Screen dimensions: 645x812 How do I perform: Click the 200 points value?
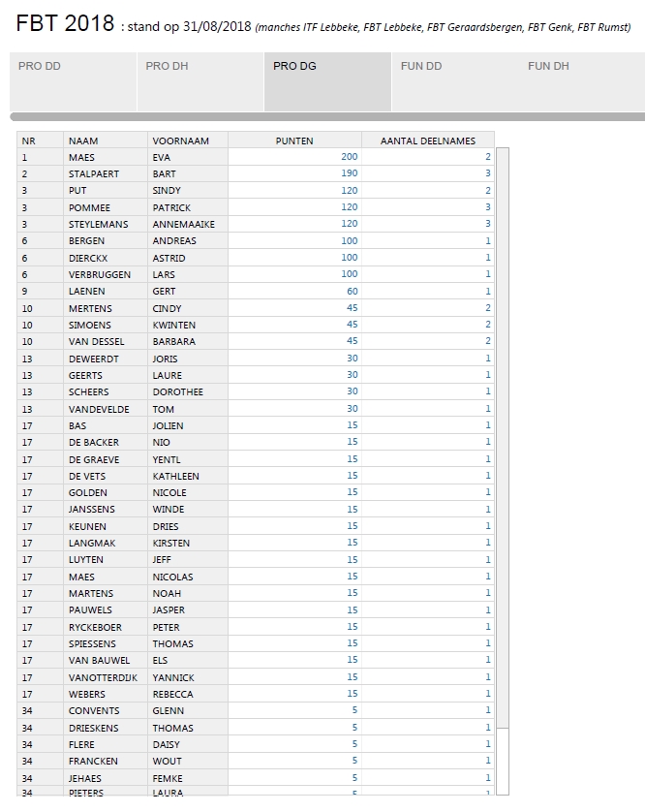tap(350, 156)
